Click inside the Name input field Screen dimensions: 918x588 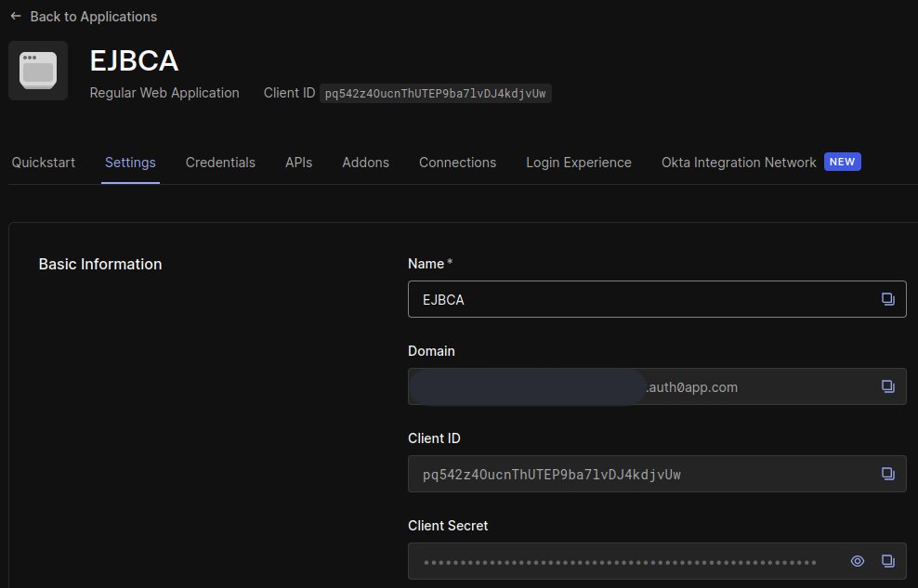[604, 299]
